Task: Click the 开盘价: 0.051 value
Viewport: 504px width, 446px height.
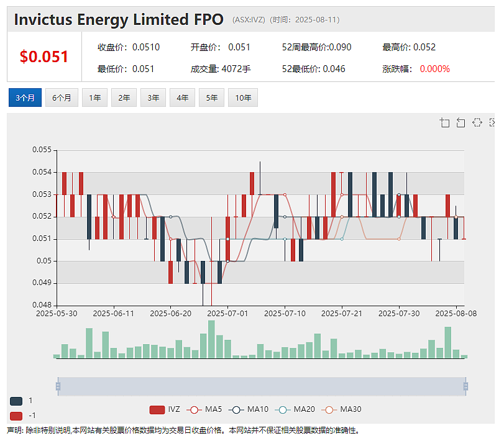Action: point(220,47)
